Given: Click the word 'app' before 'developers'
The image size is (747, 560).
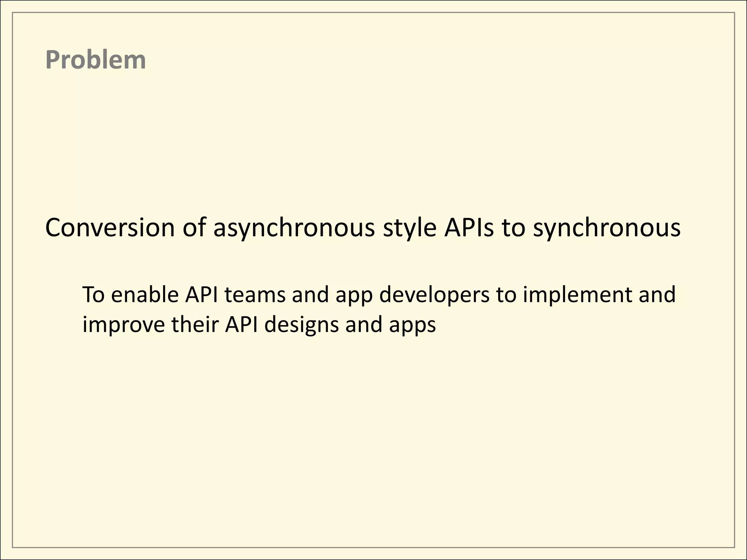Looking at the screenshot, I should point(354,295).
